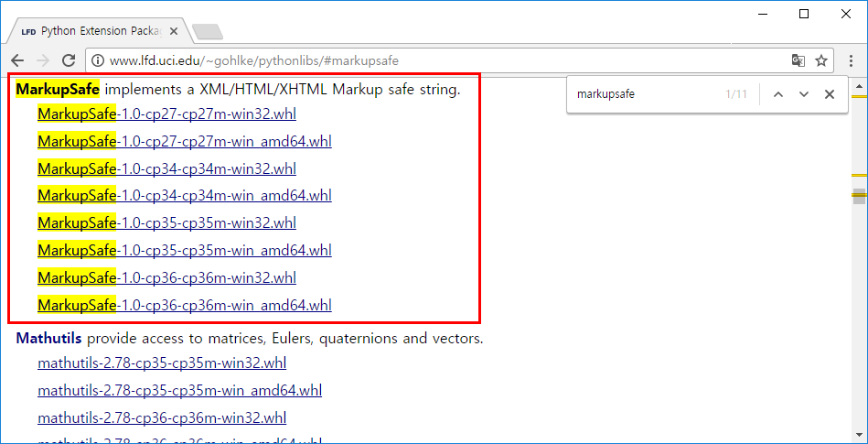868x444 pixels.
Task: Open a new tab
Action: pyautogui.click(x=208, y=32)
